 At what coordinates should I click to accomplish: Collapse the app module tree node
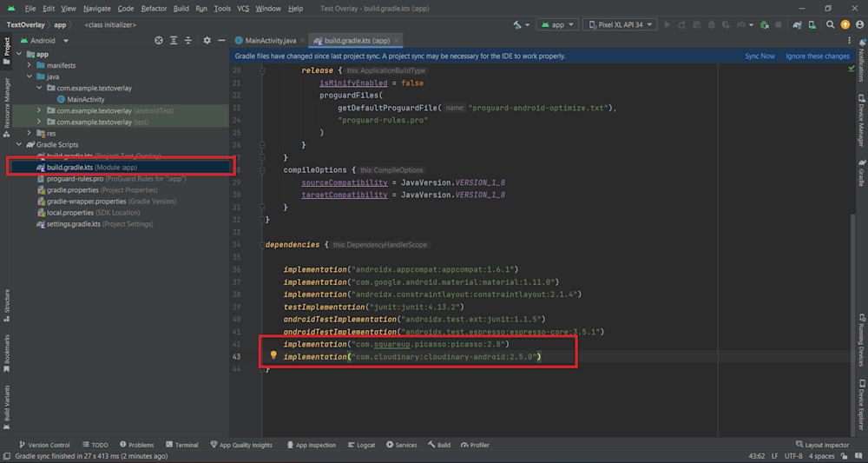coord(19,54)
